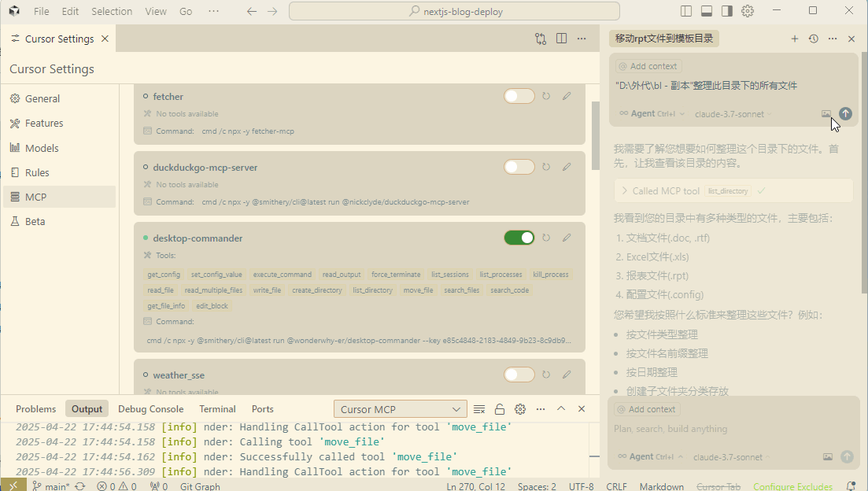The image size is (868, 491).
Task: Edit the weather_sse server
Action: pos(567,375)
